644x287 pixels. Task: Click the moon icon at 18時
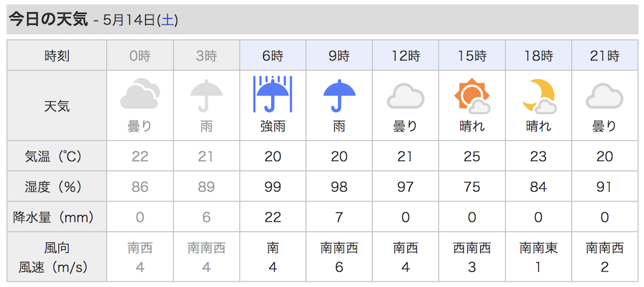click(538, 96)
